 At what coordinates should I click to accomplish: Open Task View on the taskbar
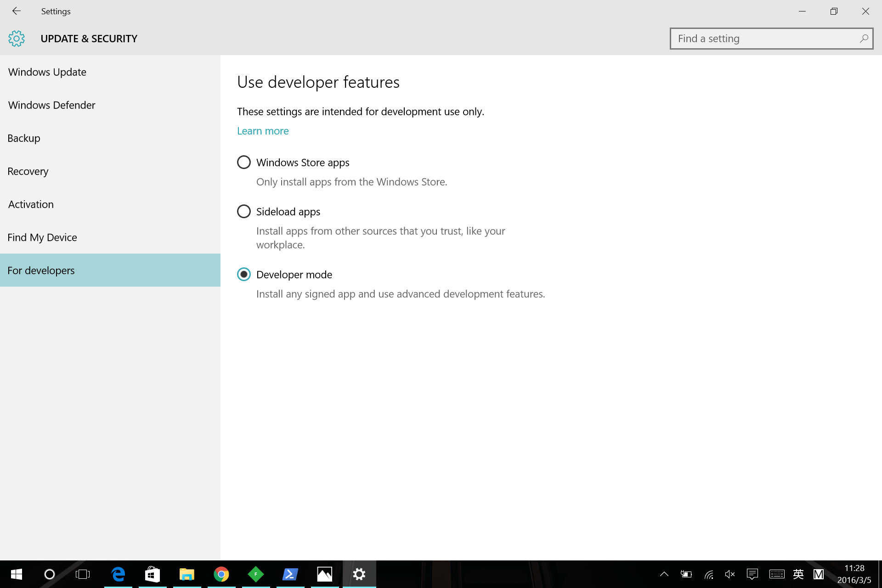[x=83, y=574]
